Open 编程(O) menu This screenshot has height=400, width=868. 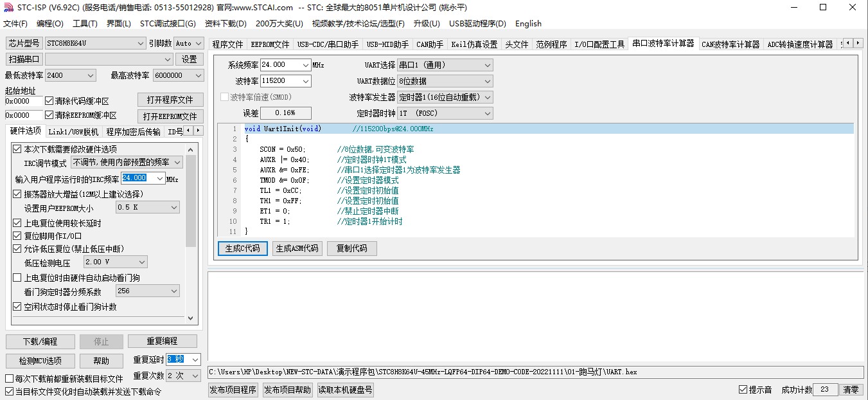(50, 24)
